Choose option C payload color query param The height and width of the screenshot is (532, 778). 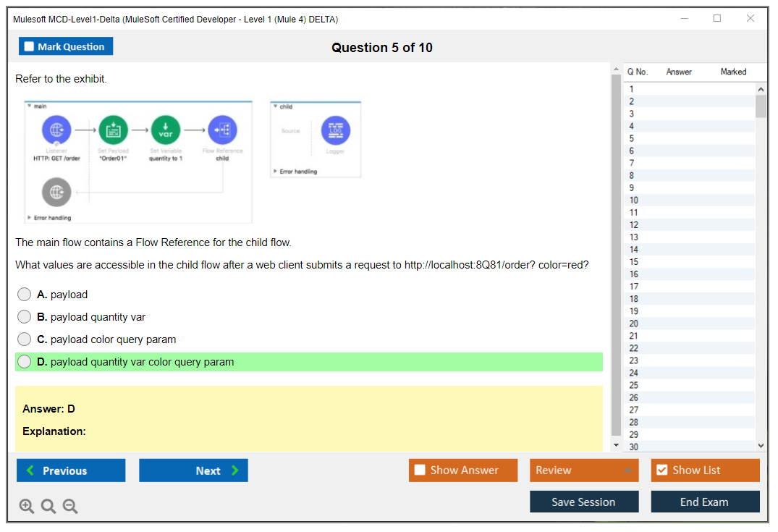click(x=25, y=339)
